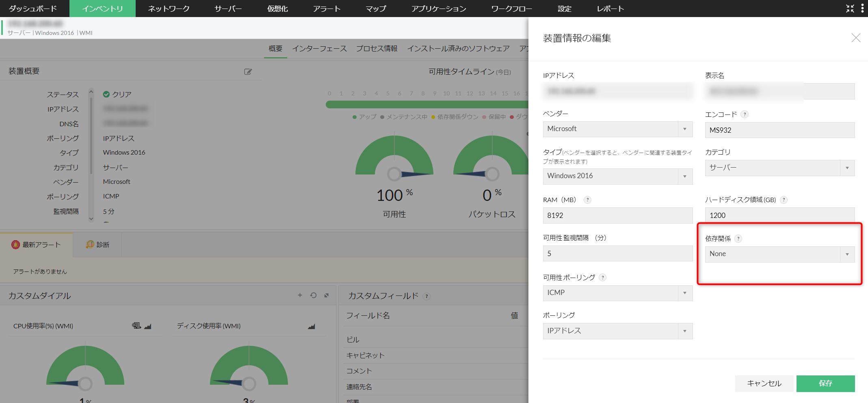Click the edit icon in 装置概要 panel
The image size is (868, 403).
tap(248, 72)
